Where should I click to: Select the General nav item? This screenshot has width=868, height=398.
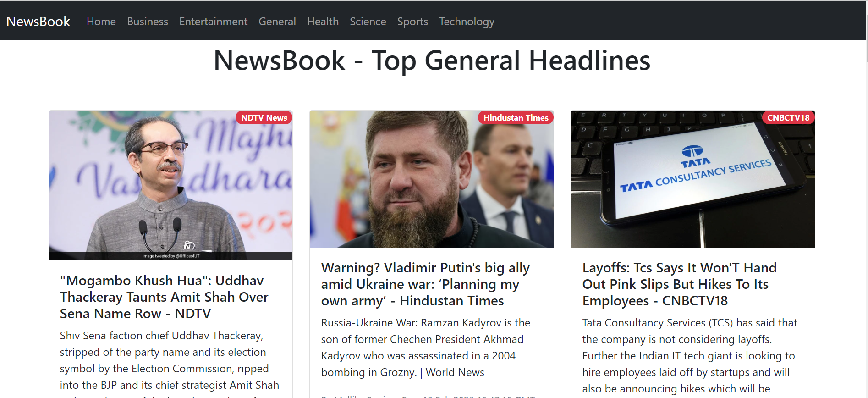click(x=277, y=22)
